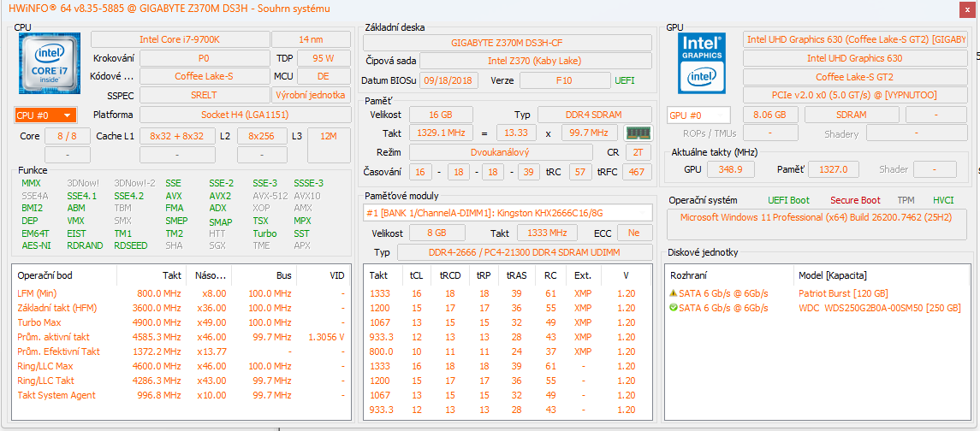Select the Takt System Agent row
Screen dimensions: 980x431
(181, 395)
